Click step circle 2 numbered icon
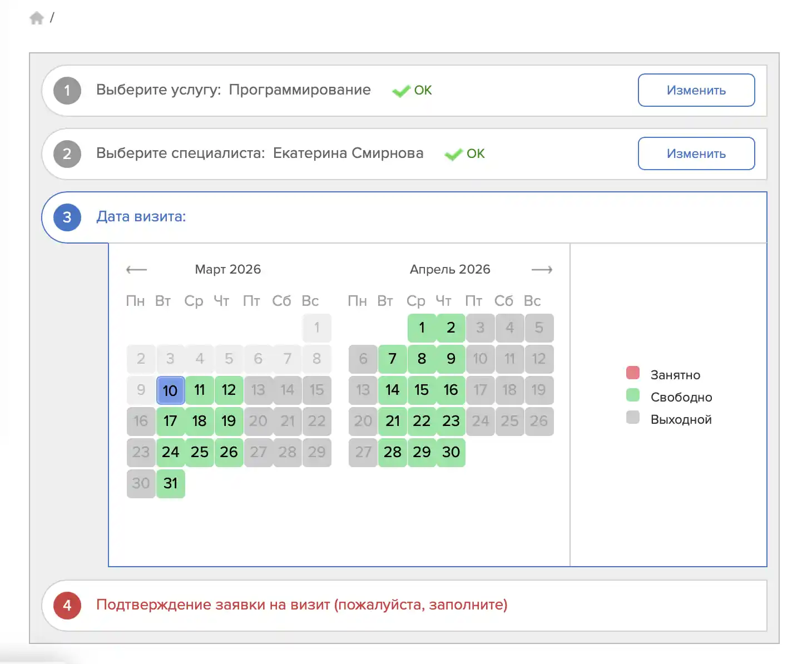This screenshot has width=812, height=664. (x=67, y=154)
